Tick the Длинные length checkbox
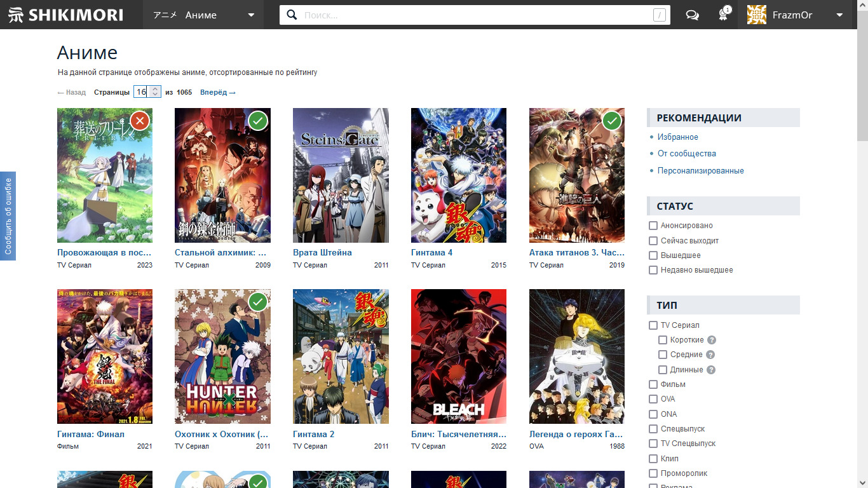Viewport: 868px width, 488px height. click(x=663, y=370)
